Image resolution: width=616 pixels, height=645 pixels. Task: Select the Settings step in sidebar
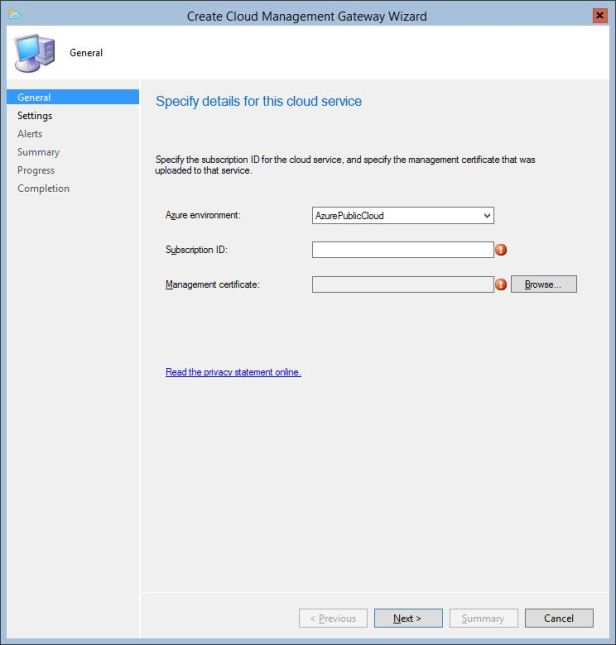[35, 116]
